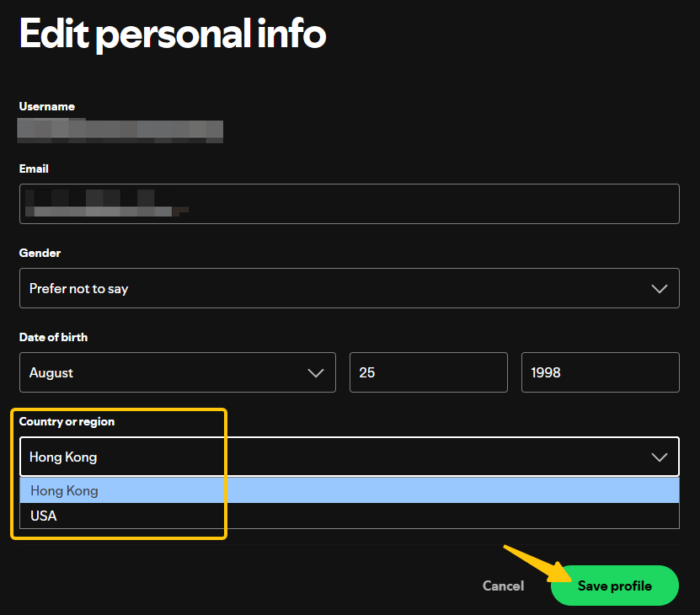Click the chevron arrow beside August

[x=316, y=372]
